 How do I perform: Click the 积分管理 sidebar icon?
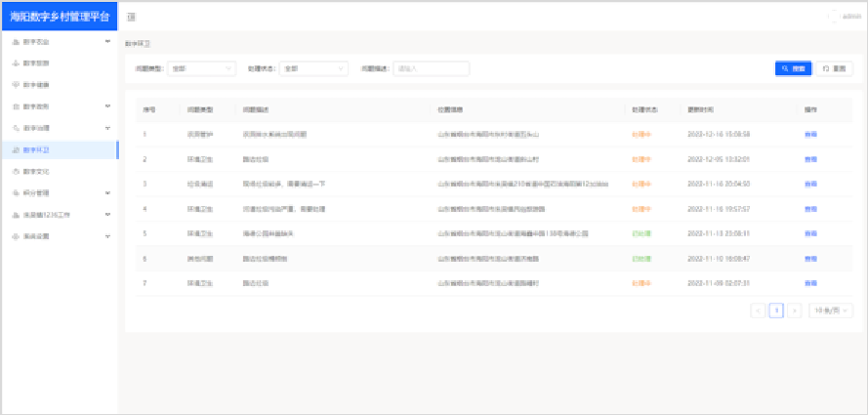coord(15,192)
